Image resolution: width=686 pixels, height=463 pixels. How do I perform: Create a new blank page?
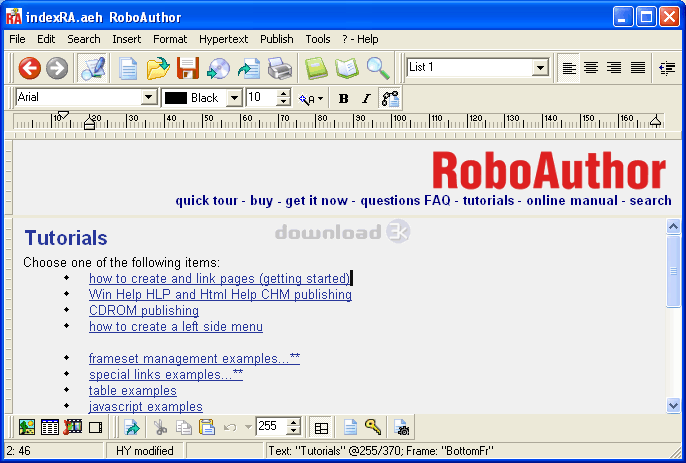tap(128, 69)
